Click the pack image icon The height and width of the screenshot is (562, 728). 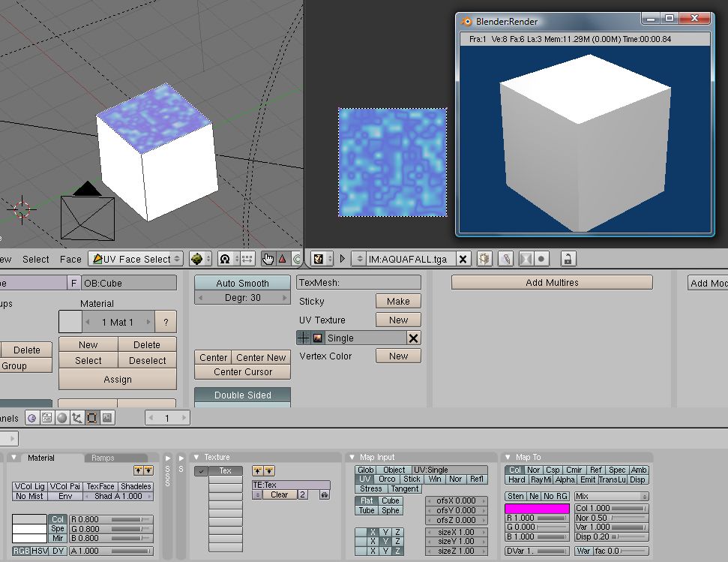484,259
